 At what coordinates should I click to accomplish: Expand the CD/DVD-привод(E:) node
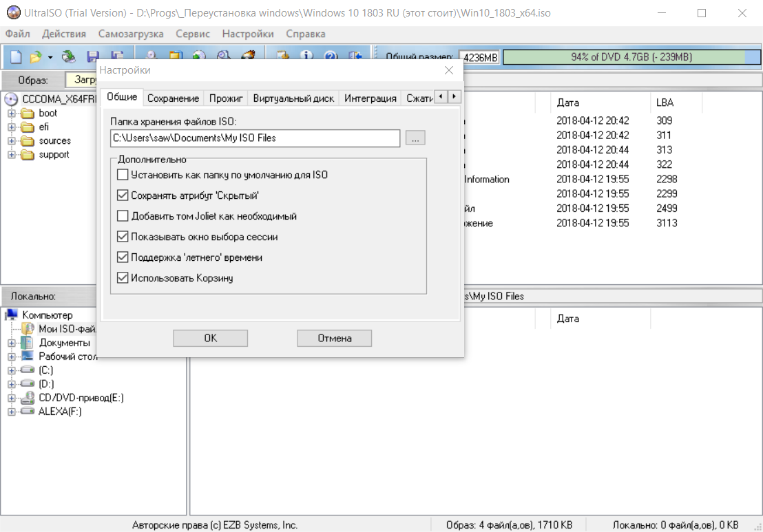(12, 398)
